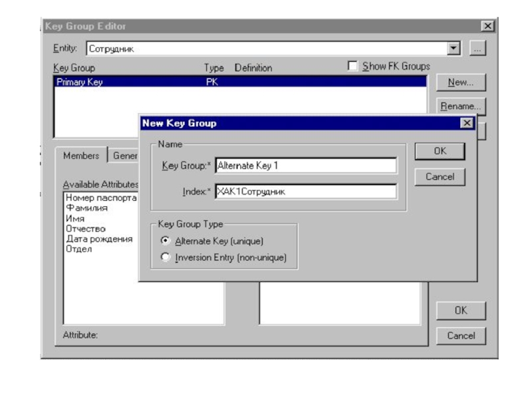Select Дата рождения attribute
Viewport: 532px width, 399px height.
coord(99,239)
